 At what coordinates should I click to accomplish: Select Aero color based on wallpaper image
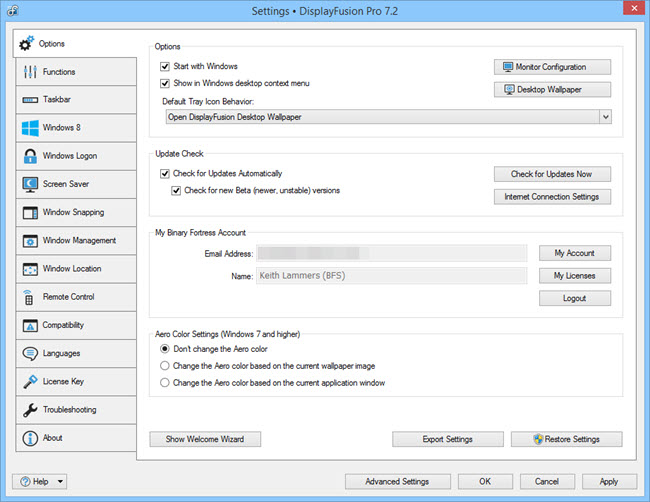coord(165,366)
